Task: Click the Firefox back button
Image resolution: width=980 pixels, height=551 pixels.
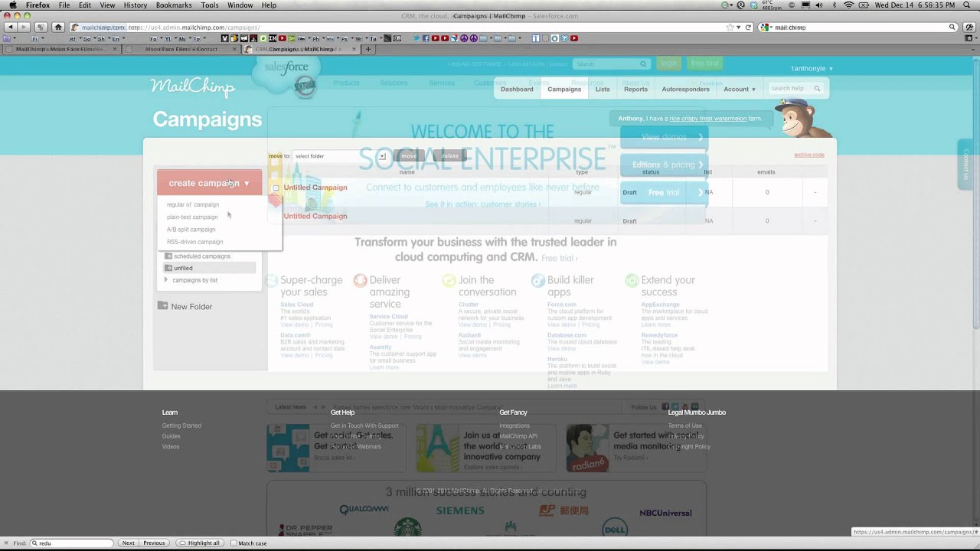Action: coord(11,28)
